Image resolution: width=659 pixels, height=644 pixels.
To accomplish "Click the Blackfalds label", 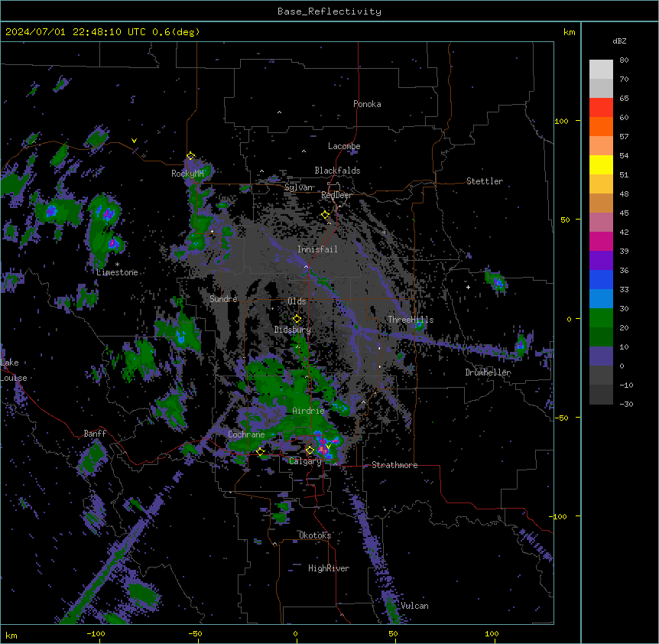I will pos(337,171).
